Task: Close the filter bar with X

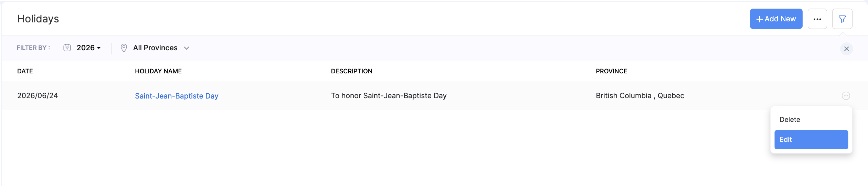Action: tap(846, 49)
